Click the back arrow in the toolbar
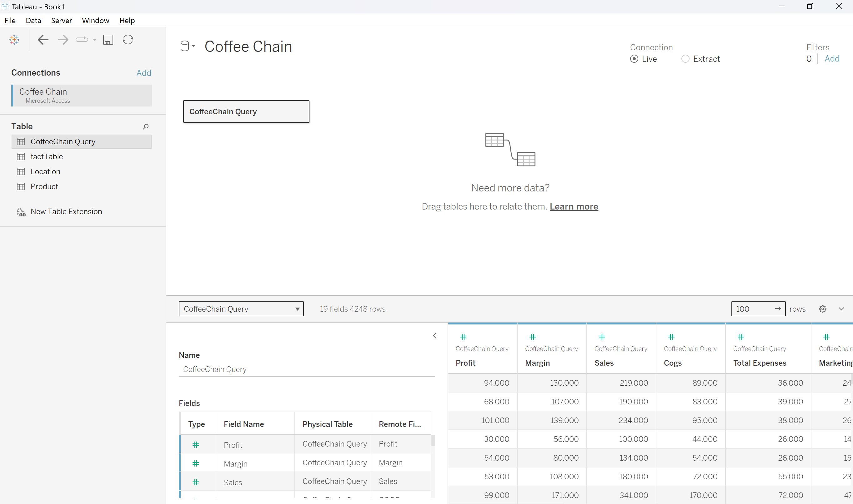853x504 pixels. (43, 40)
